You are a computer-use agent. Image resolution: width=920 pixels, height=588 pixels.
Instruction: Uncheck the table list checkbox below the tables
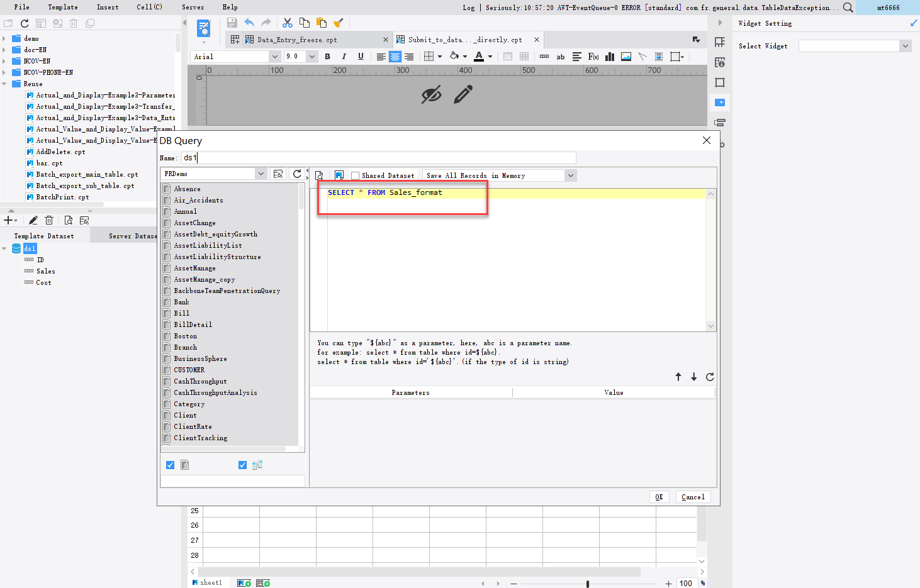[x=170, y=465]
